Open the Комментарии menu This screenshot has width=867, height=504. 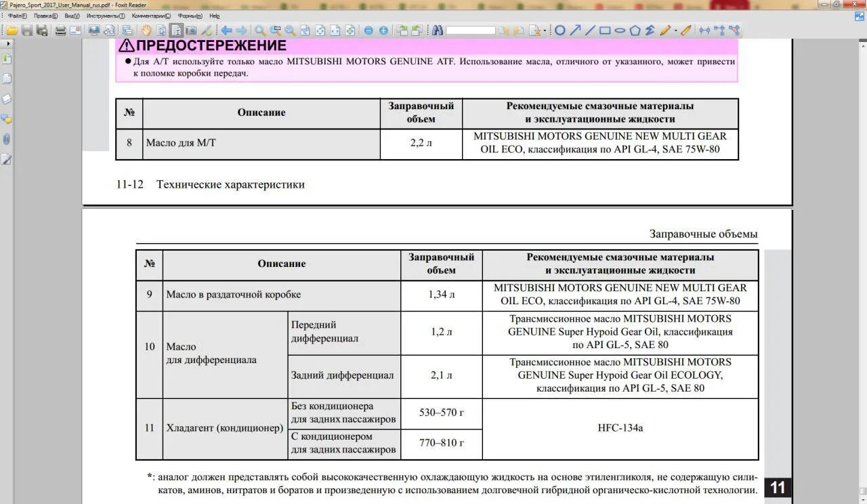[x=151, y=16]
